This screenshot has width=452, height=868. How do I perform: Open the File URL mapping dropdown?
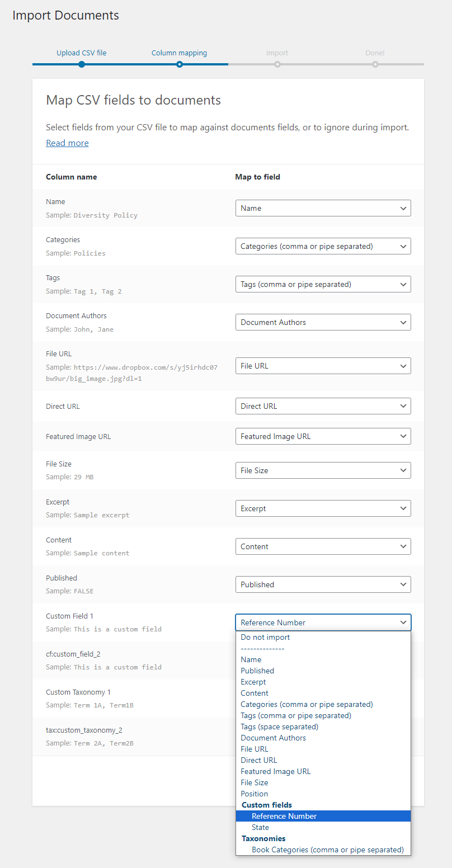pyautogui.click(x=323, y=366)
